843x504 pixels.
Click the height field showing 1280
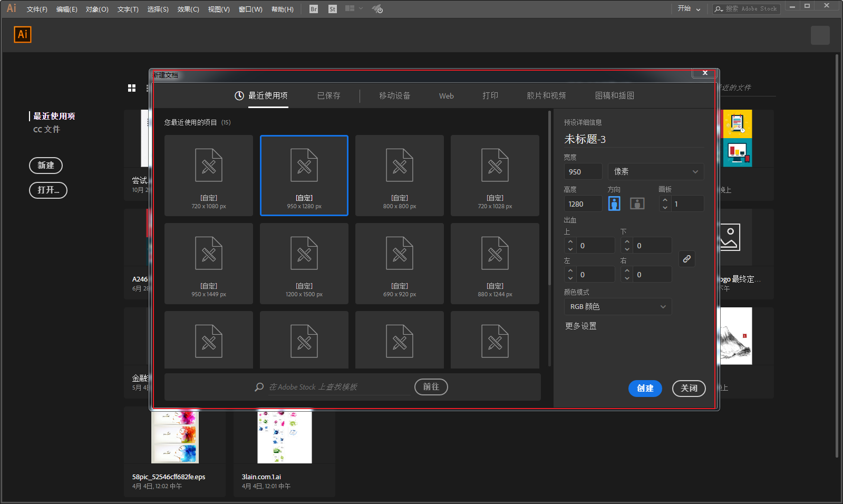[x=583, y=203]
